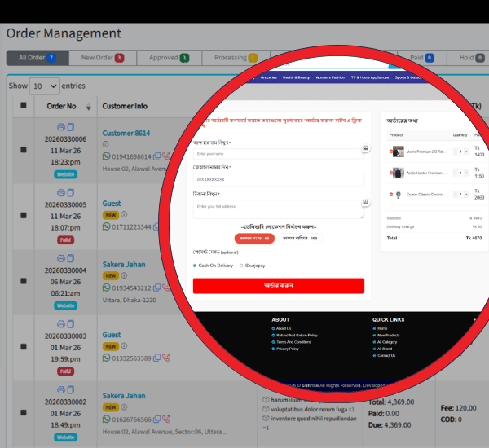Select checkbox for order 20260330003
The image size is (489, 448).
[24, 347]
